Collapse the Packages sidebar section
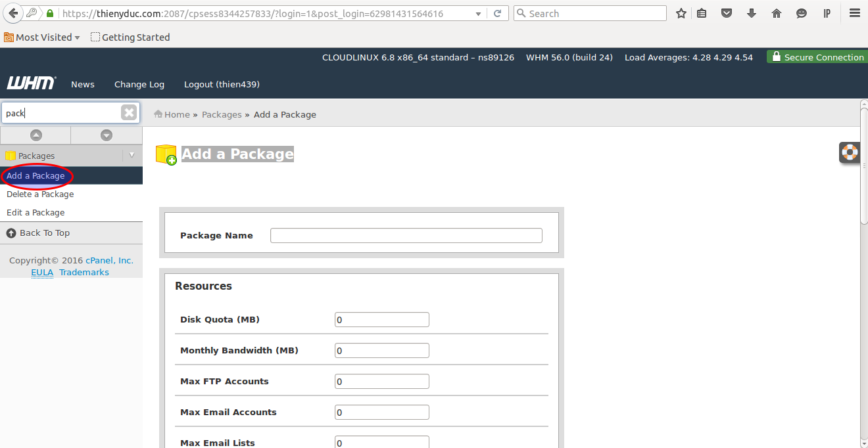Screen dimensions: 868x448 point(132,156)
